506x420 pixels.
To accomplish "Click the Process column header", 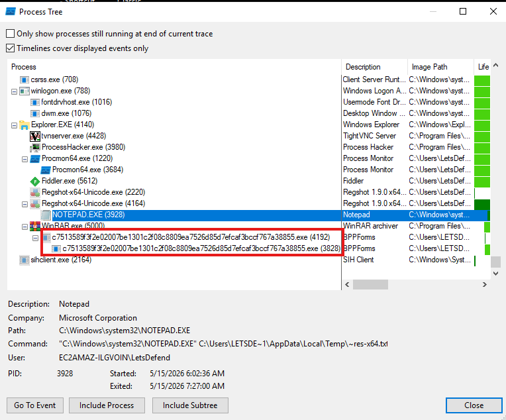I will point(174,67).
